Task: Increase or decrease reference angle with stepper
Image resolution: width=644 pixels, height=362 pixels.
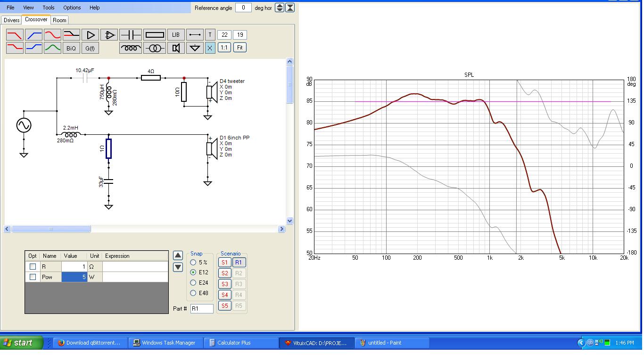Action: point(280,8)
